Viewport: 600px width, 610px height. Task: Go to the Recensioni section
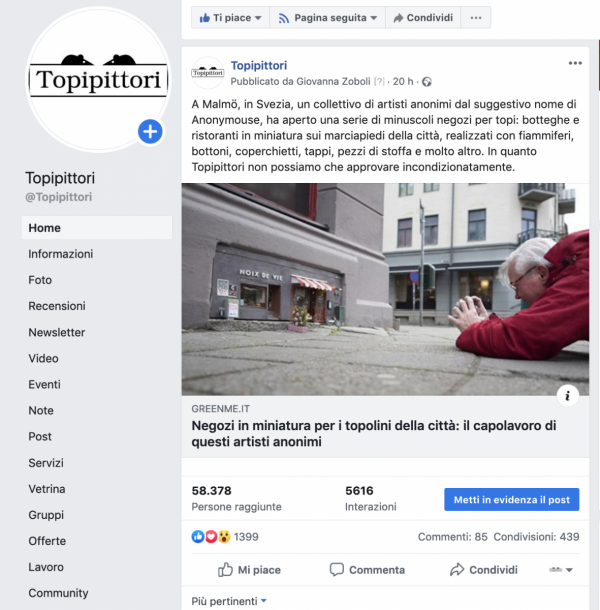tap(57, 306)
